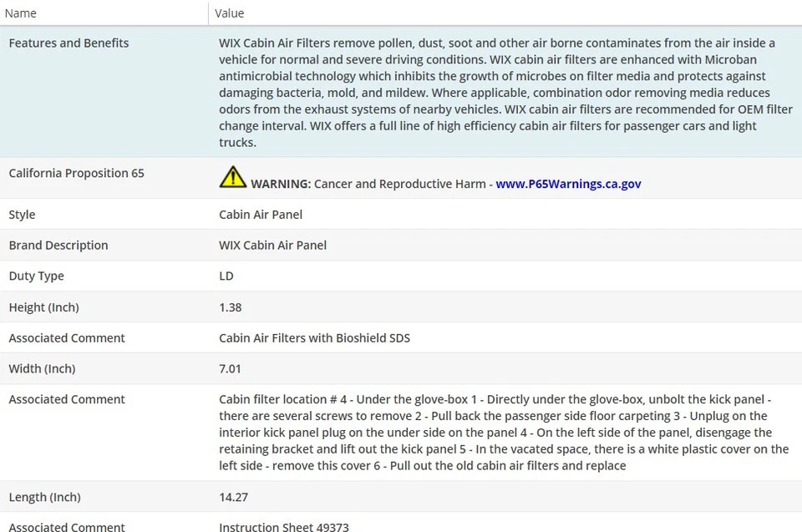The width and height of the screenshot is (802, 532).
Task: Select the Style row label
Action: (22, 215)
